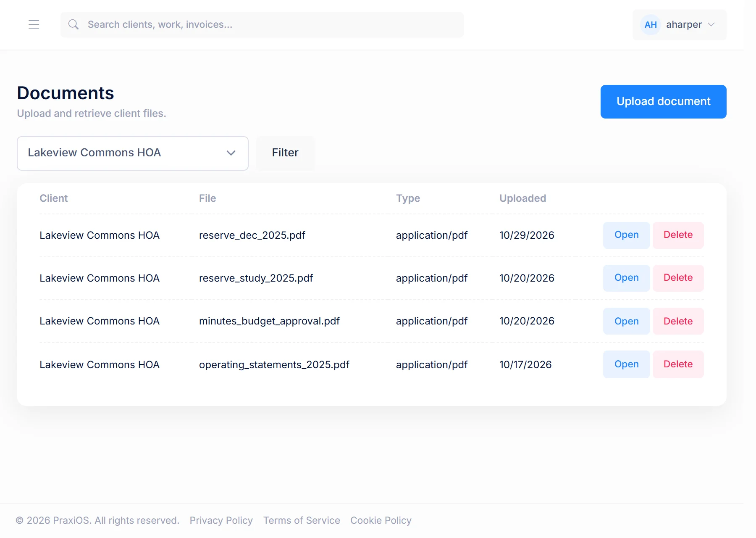
Task: Open minutes_budget_approval.pdf
Action: click(626, 321)
